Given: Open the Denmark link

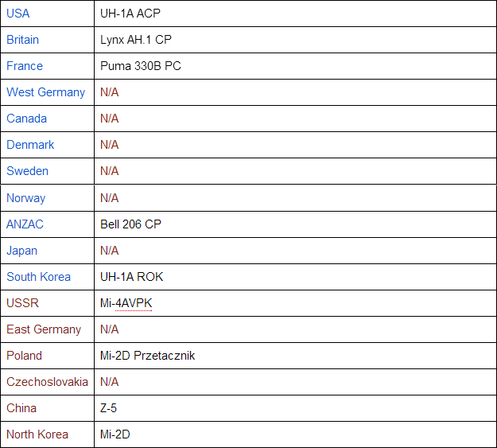Looking at the screenshot, I should click(x=30, y=145).
